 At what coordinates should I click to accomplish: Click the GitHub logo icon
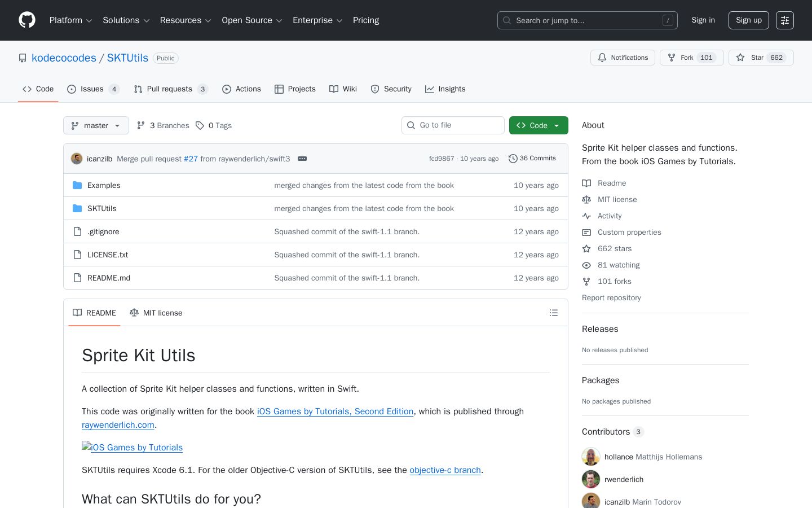tap(27, 20)
